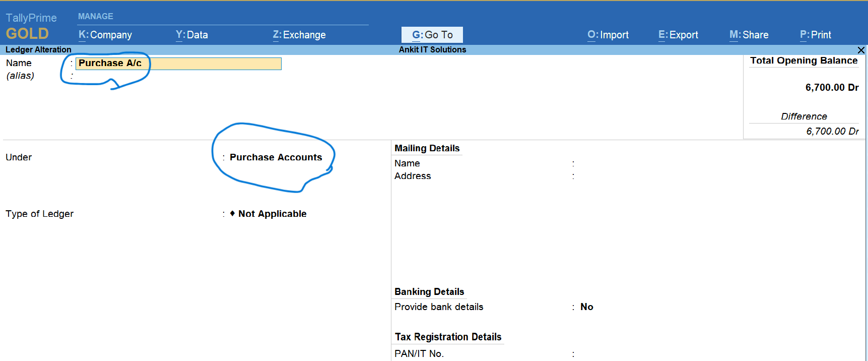Change the Under group Purchase Accounts
This screenshot has height=361, width=868.
(x=276, y=157)
